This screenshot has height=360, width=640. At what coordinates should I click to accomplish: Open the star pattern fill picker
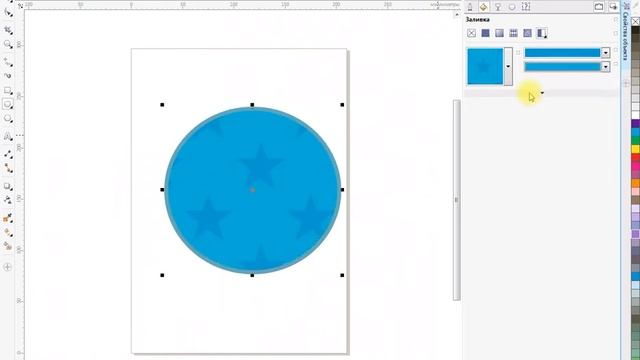coord(485,66)
